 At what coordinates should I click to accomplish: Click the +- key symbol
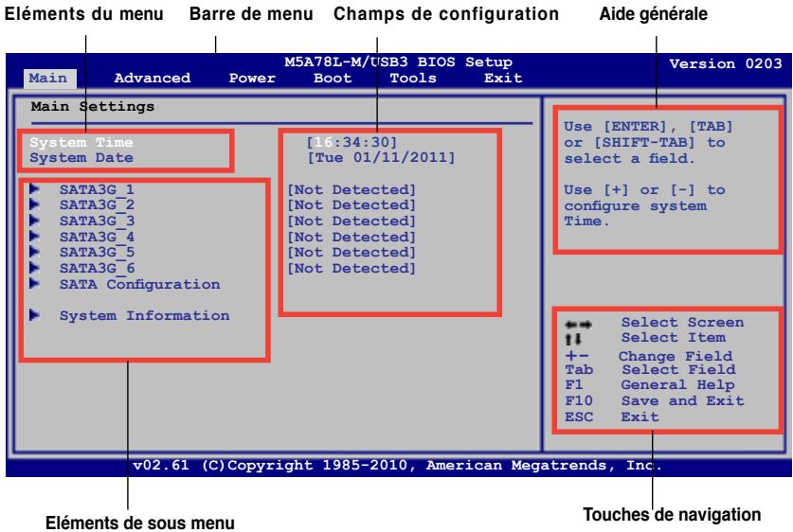click(x=577, y=356)
